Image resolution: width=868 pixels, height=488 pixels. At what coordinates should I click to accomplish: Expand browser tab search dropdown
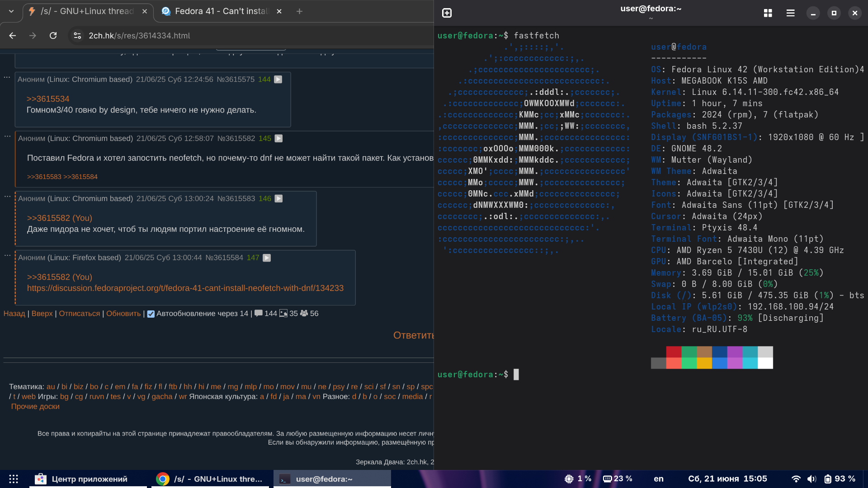(x=11, y=11)
